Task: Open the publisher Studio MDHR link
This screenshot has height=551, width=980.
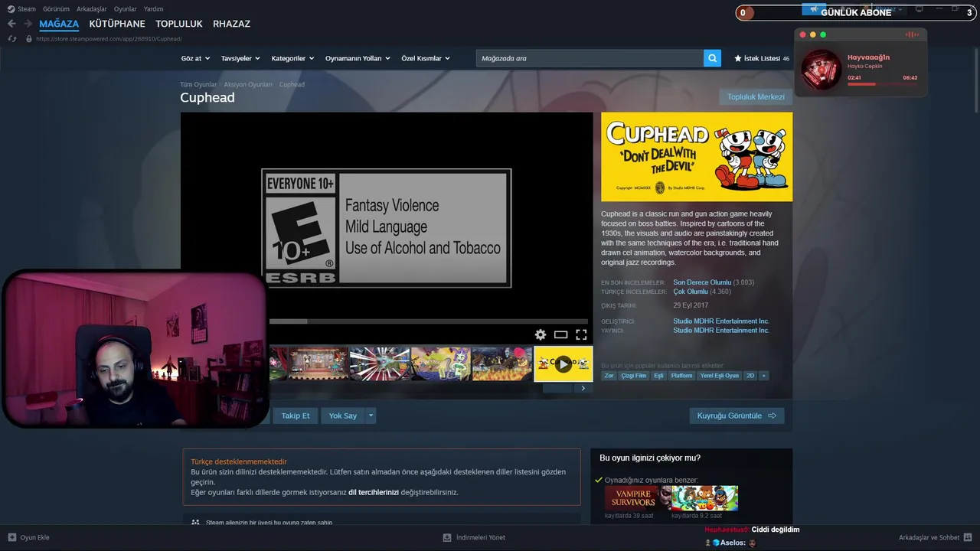Action: pyautogui.click(x=721, y=331)
